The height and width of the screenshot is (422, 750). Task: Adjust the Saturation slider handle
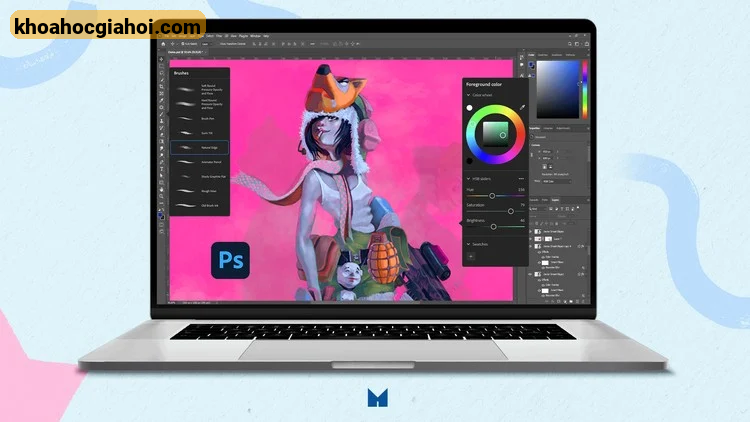click(x=510, y=211)
